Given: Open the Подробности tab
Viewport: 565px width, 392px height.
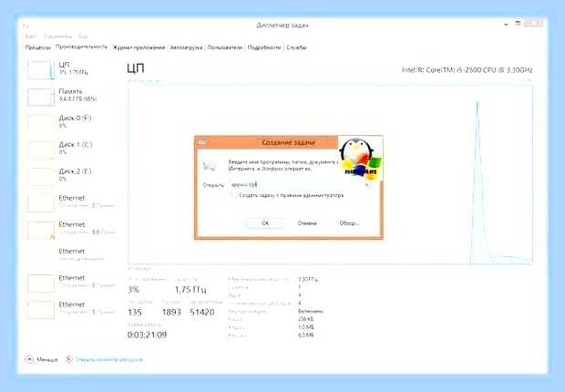Looking at the screenshot, I should pos(263,47).
